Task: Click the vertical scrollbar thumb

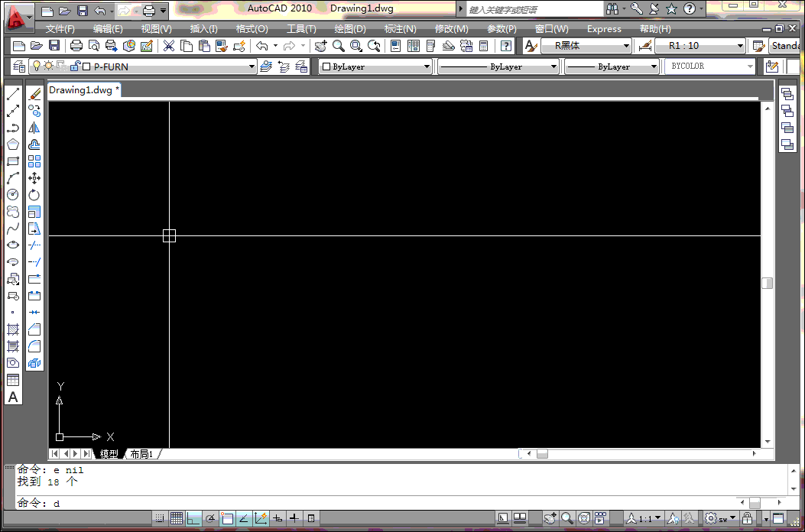Action: pyautogui.click(x=767, y=283)
